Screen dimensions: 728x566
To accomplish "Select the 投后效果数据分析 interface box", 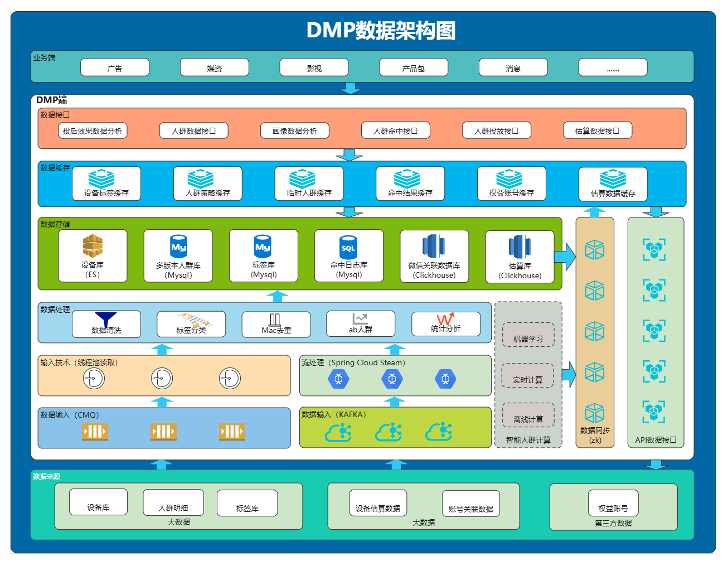I will (93, 130).
